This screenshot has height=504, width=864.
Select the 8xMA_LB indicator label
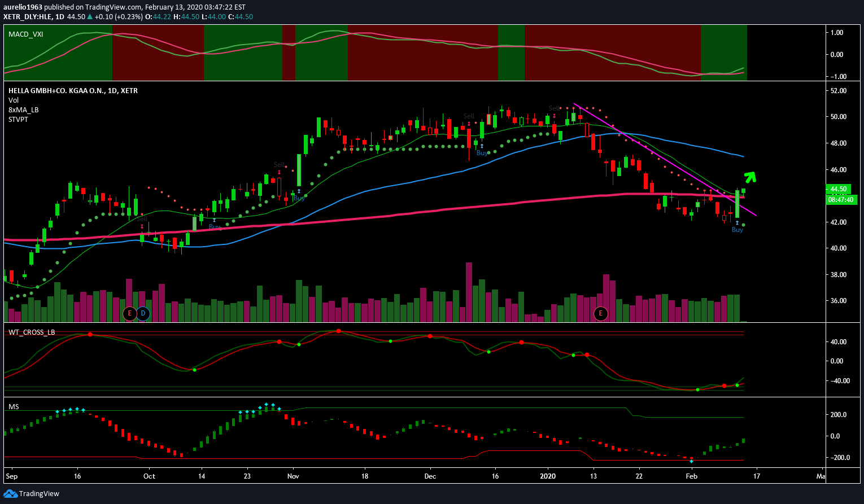click(24, 109)
